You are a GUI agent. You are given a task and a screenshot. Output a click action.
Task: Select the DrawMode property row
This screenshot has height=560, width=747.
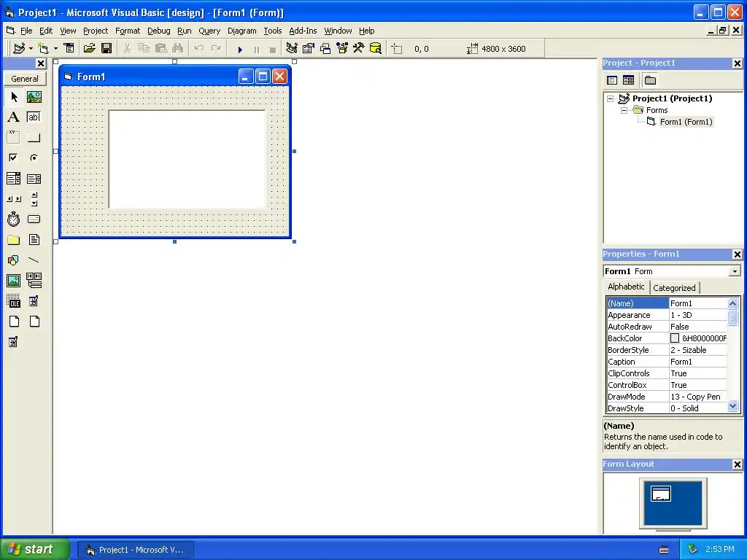click(667, 397)
